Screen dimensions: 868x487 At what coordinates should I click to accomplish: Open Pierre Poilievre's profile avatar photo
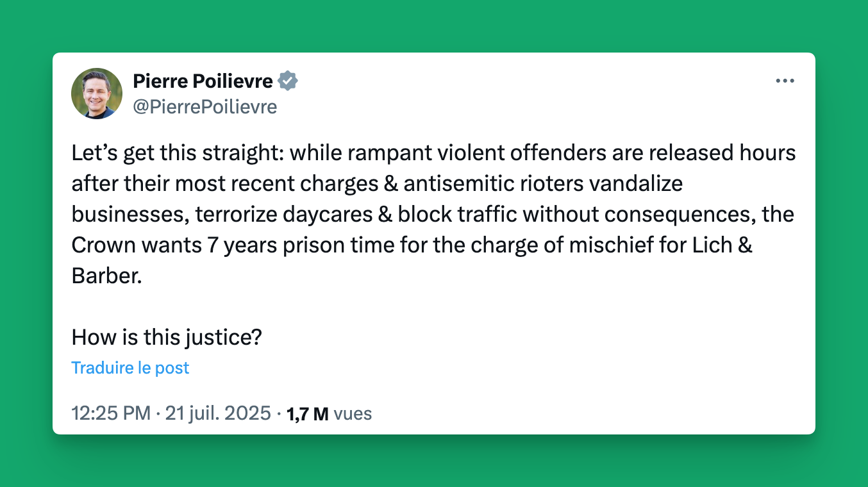click(x=97, y=94)
